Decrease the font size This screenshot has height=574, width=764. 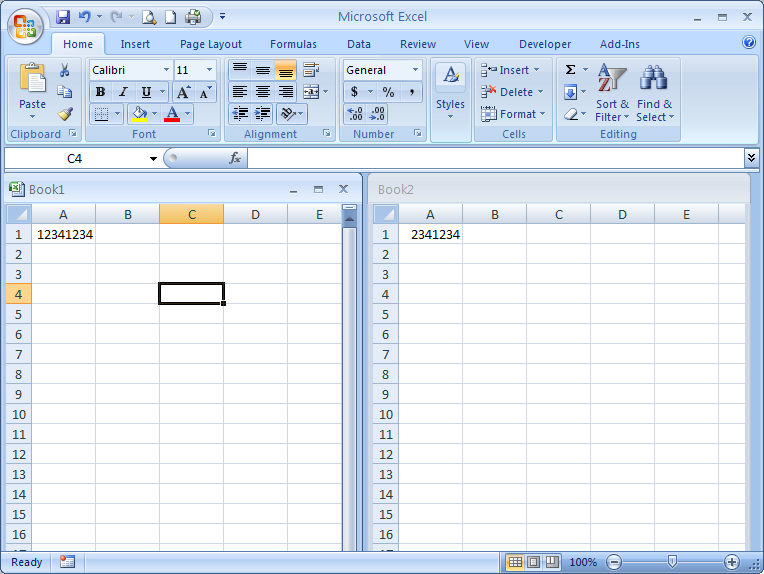pos(205,92)
